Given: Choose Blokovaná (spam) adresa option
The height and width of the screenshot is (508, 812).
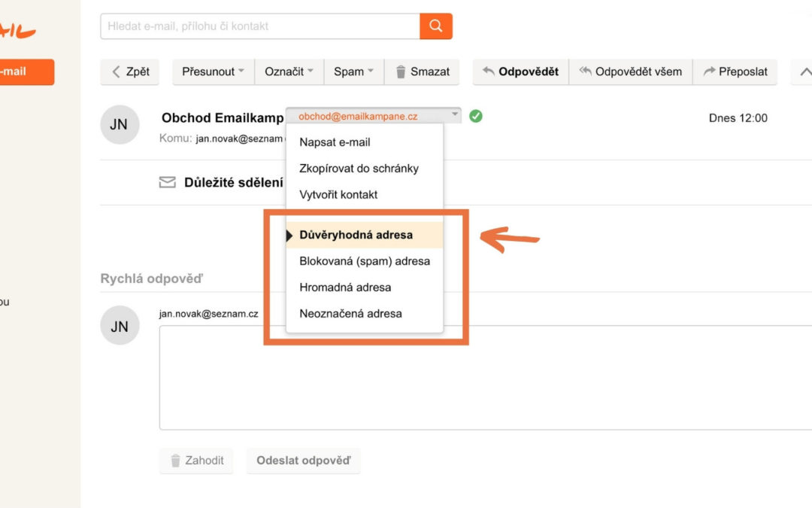Looking at the screenshot, I should pos(365,261).
